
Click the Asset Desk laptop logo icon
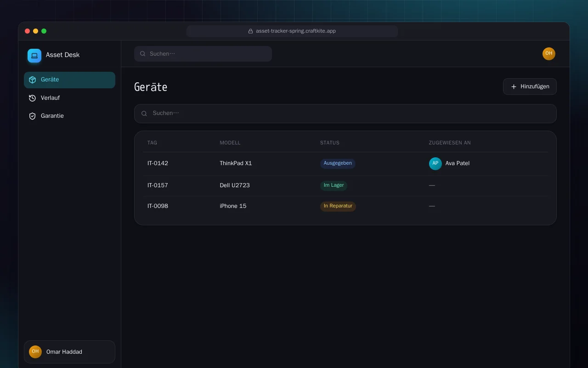click(34, 56)
